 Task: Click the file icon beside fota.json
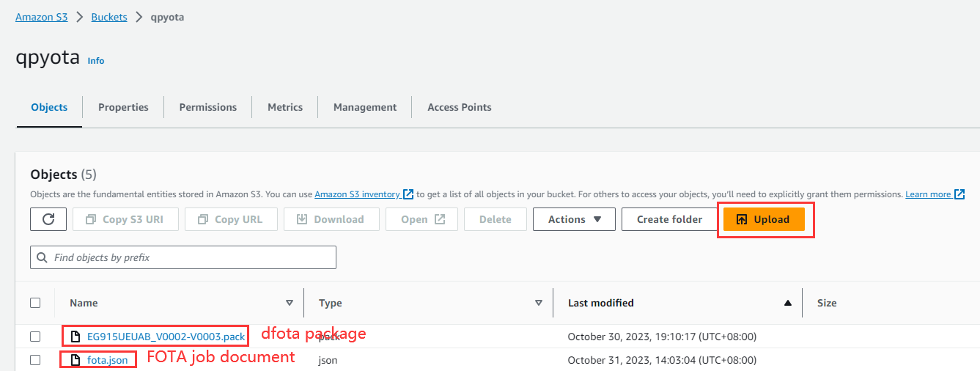pos(75,360)
